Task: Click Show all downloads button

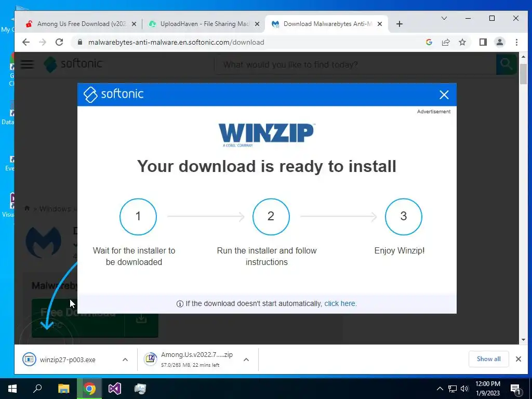Action: [x=488, y=359]
